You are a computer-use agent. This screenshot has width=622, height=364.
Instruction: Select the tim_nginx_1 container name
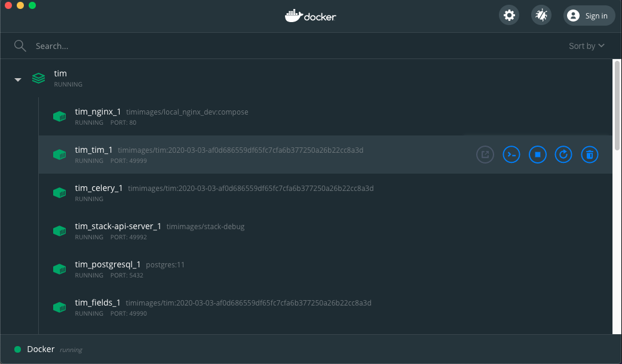tap(97, 112)
